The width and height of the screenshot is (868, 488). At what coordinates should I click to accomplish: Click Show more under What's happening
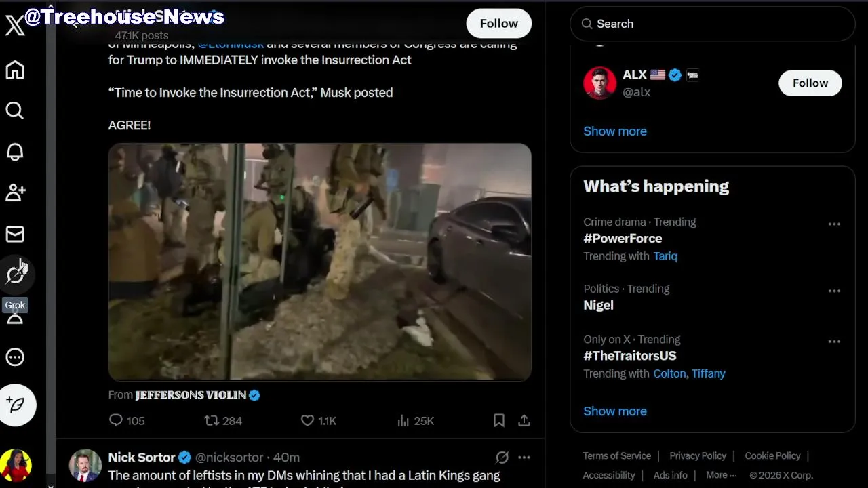click(x=615, y=411)
